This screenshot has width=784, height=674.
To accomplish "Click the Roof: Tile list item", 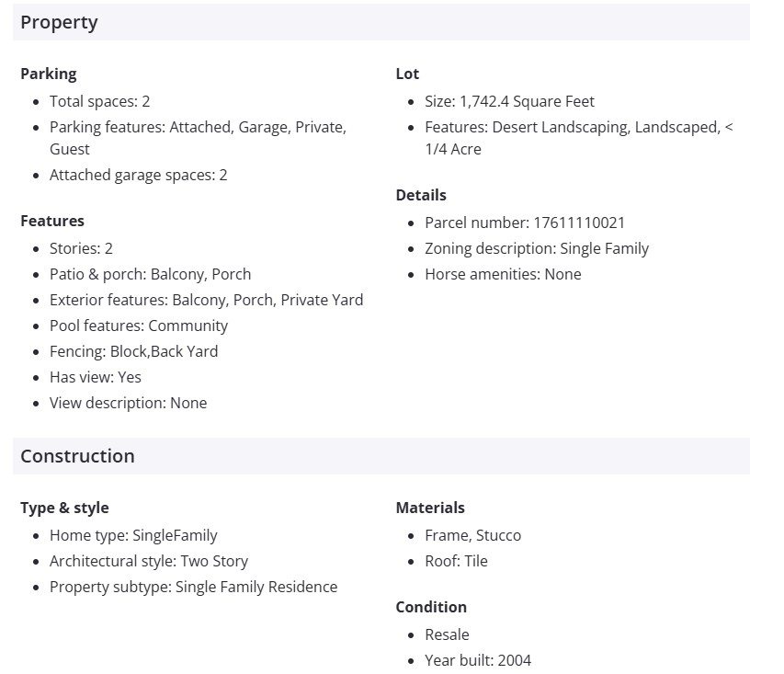I will pos(456,561).
